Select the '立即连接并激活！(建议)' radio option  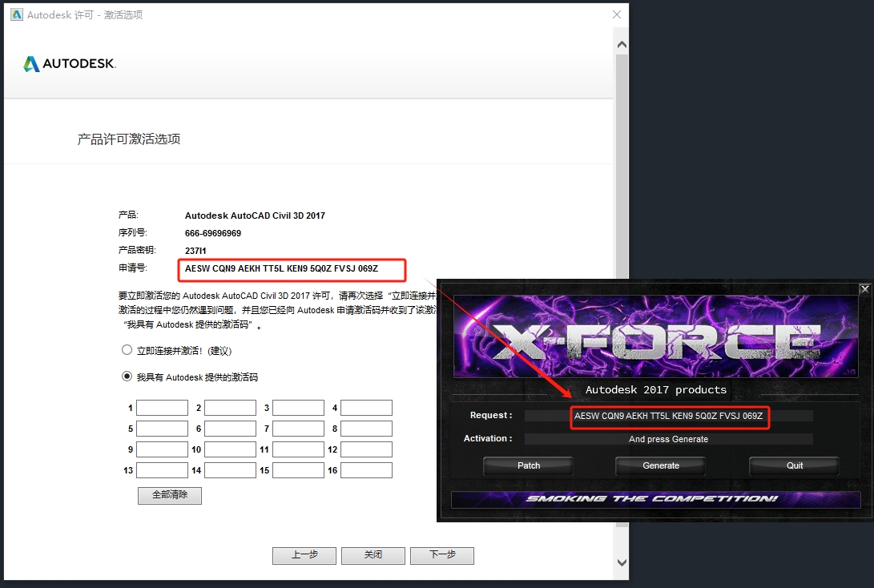pos(127,350)
